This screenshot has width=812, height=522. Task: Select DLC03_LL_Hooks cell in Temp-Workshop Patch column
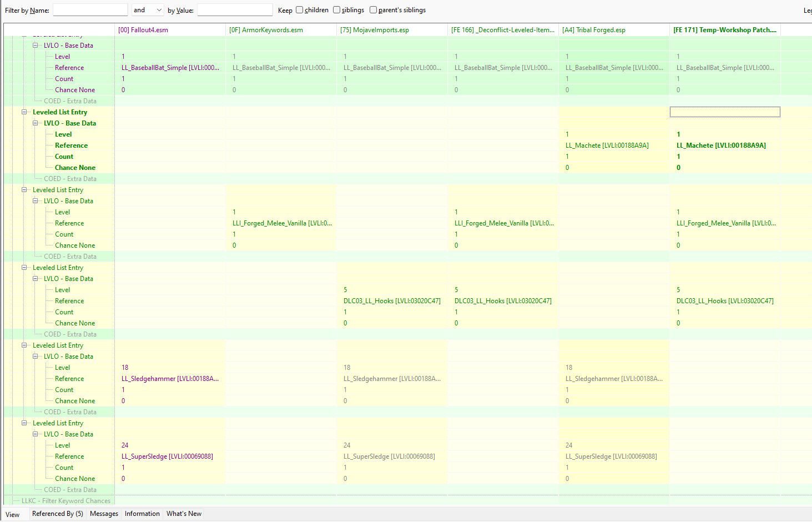725,301
